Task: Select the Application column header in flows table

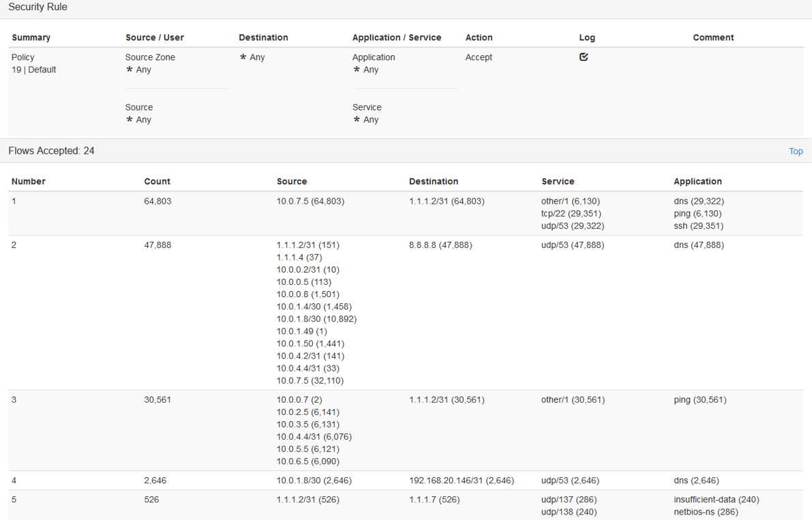Action: coord(697,181)
